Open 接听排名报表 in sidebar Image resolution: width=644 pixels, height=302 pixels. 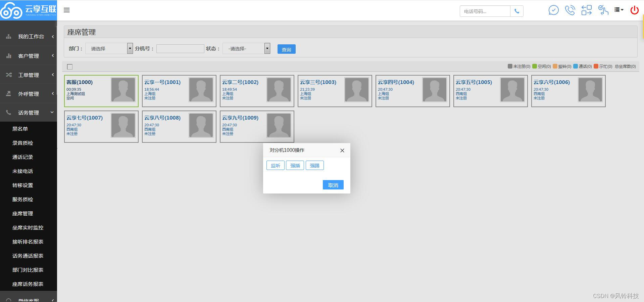28,242
